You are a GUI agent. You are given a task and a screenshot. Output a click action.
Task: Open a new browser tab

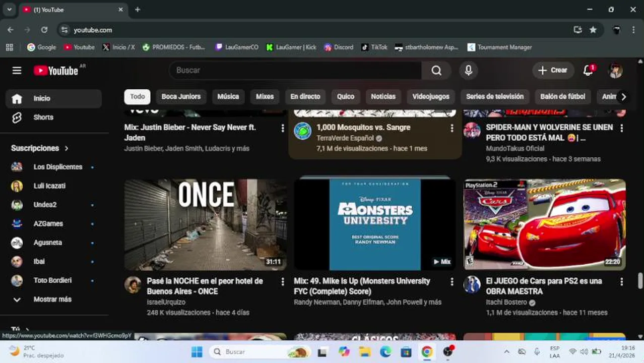tap(138, 10)
